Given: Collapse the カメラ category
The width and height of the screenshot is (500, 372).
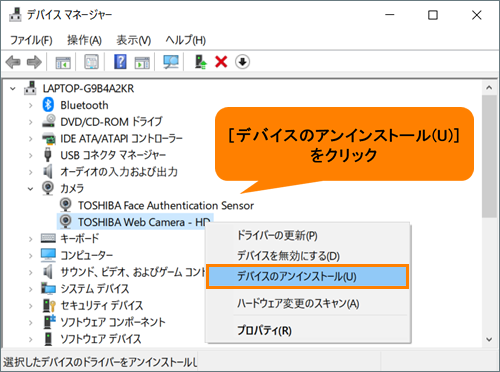Looking at the screenshot, I should (x=30, y=189).
